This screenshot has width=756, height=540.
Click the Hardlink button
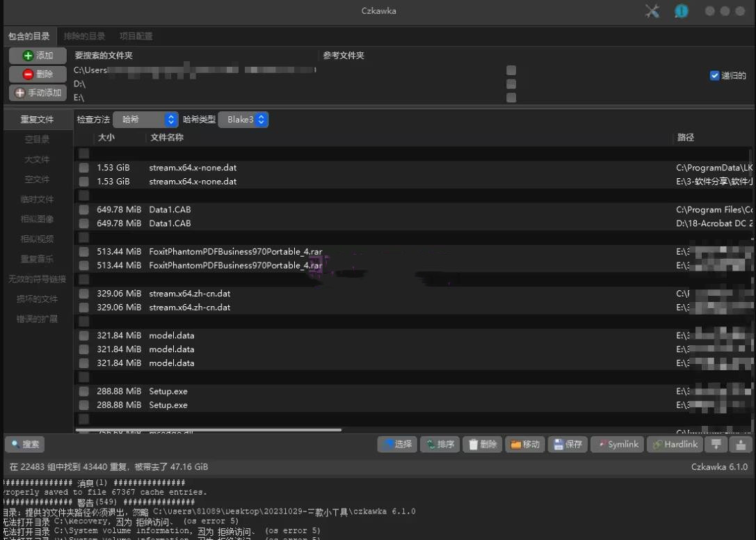675,445
